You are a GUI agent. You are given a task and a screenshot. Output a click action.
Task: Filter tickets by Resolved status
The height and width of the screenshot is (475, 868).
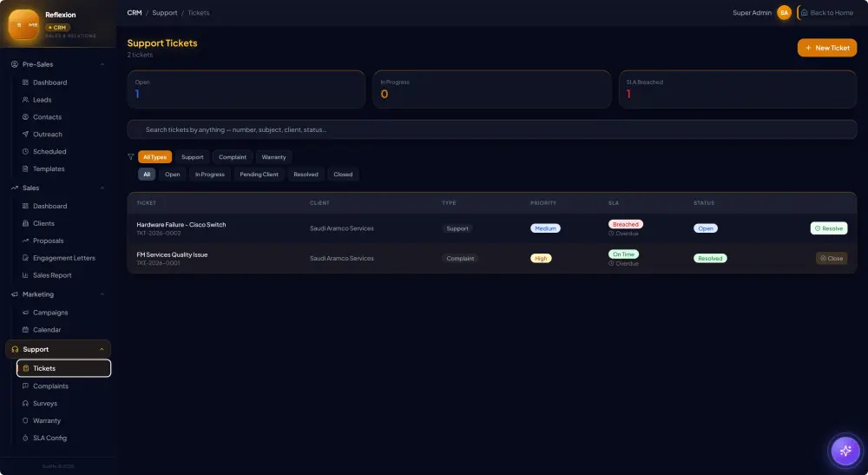tap(306, 175)
